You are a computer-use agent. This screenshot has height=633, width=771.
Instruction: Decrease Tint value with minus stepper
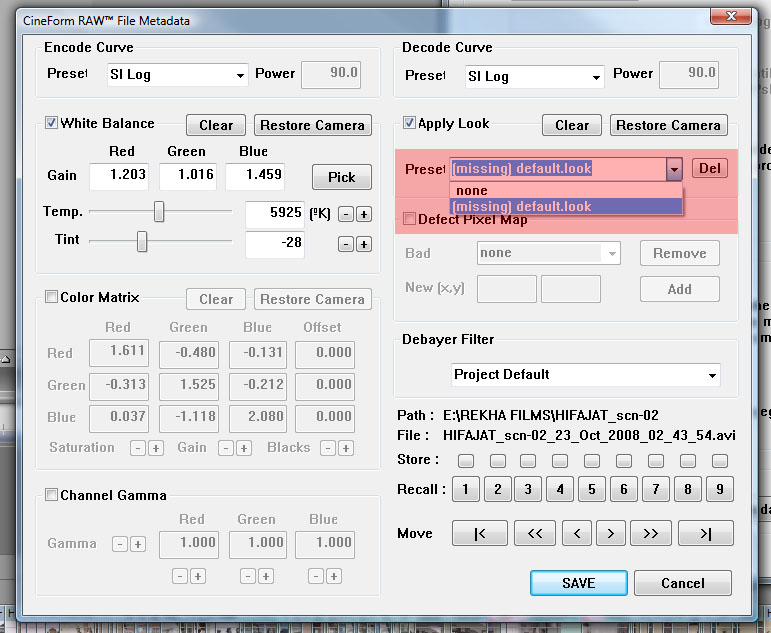345,244
